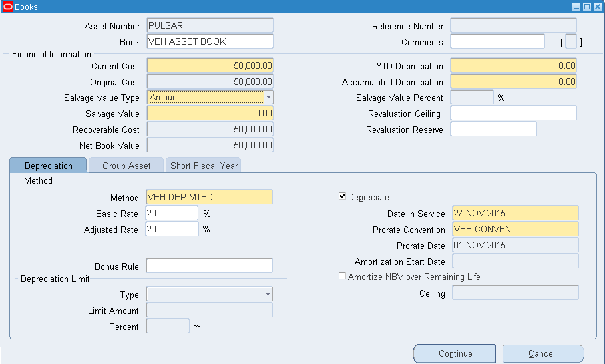Open the Salvage Value Type dropdown
The image size is (605, 364).
268,98
